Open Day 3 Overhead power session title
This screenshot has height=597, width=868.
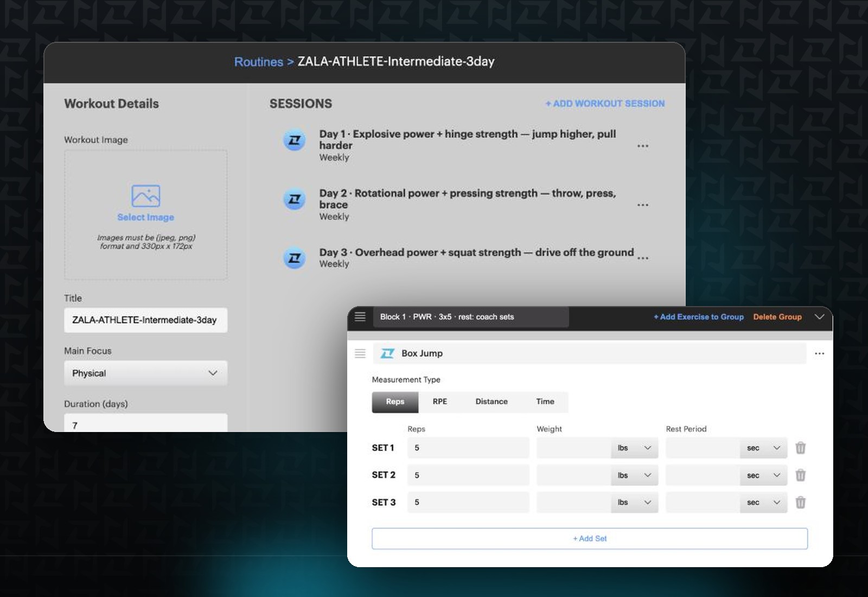pyautogui.click(x=476, y=252)
